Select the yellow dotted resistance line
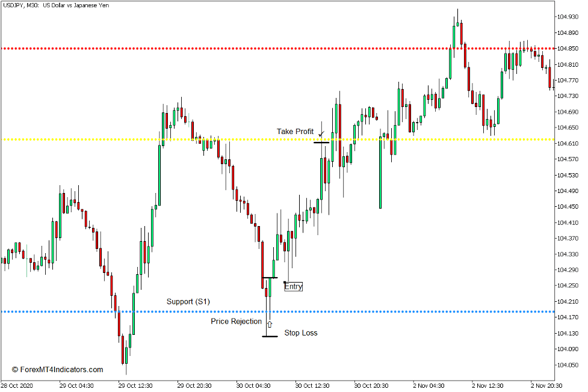The image size is (588, 392). pos(181,139)
